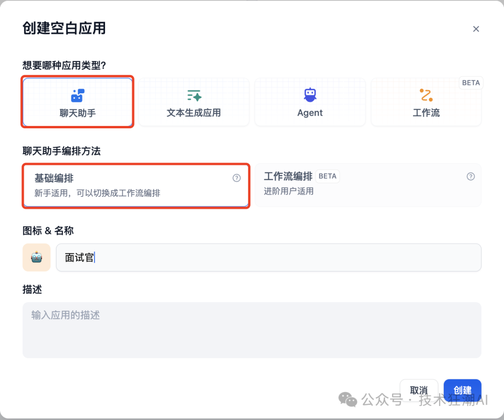Pick the Agent robot icon
The width and height of the screenshot is (504, 420).
pyautogui.click(x=310, y=95)
